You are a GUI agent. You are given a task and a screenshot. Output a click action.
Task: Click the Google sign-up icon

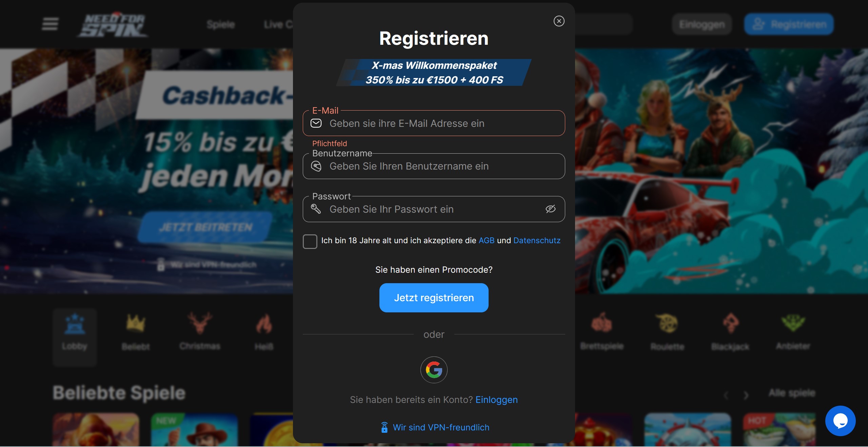coord(434,370)
